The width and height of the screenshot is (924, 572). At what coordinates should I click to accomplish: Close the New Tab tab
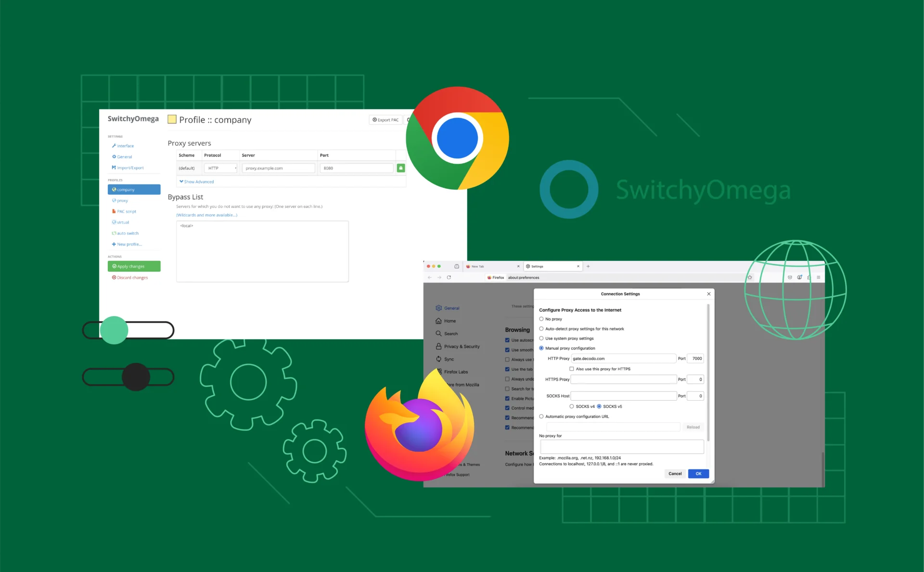(x=518, y=266)
